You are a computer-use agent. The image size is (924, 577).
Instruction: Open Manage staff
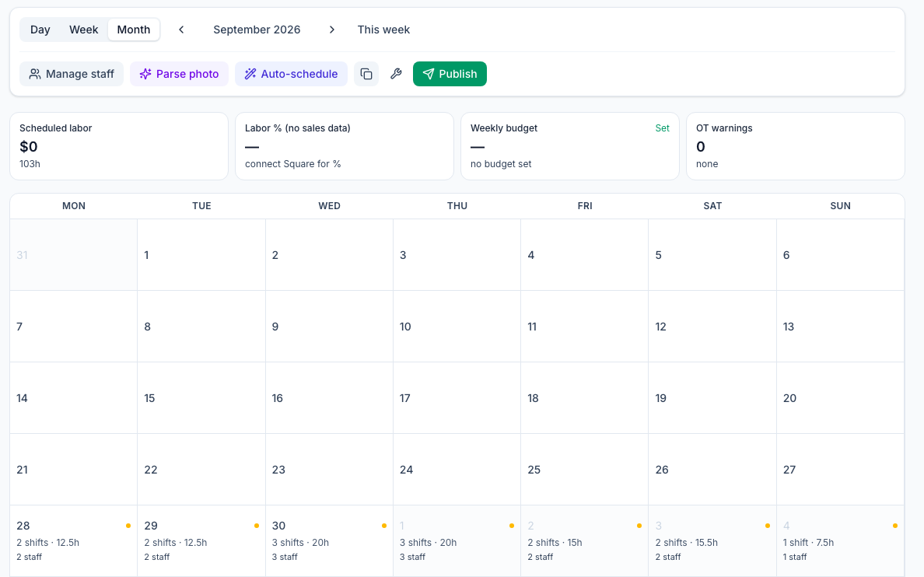72,74
